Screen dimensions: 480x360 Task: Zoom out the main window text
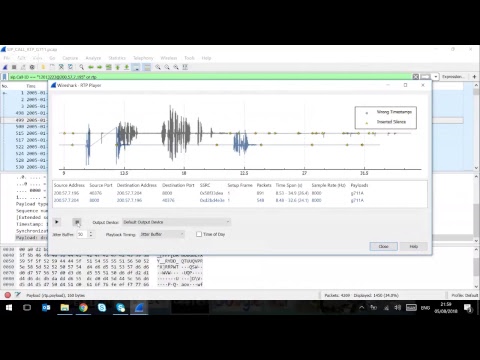click(x=167, y=67)
